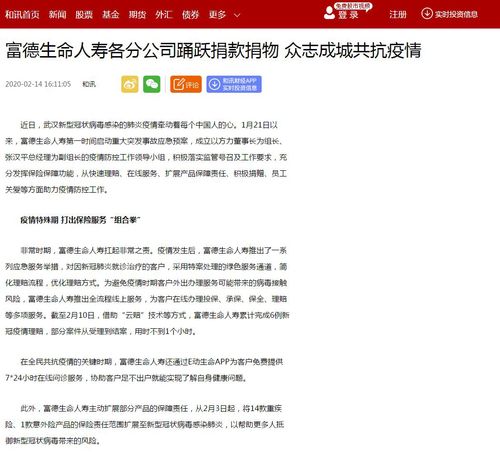Image resolution: width=500 pixels, height=459 pixels.
Task: Click 注册 link
Action: (398, 14)
